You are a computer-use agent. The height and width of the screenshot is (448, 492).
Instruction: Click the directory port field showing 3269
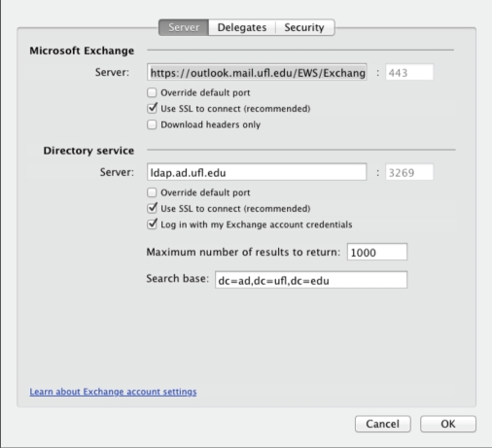tap(409, 172)
